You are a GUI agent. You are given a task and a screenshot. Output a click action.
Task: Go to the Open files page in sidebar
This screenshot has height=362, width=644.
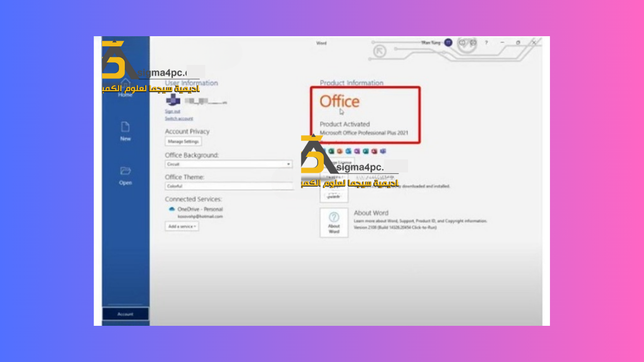pos(125,176)
